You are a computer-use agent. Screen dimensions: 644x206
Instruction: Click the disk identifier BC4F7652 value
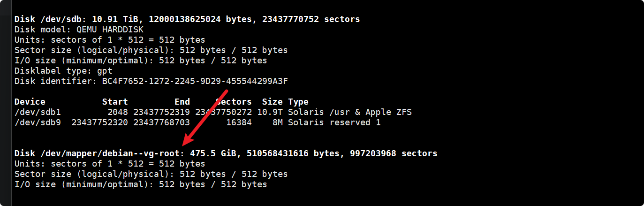click(x=195, y=81)
